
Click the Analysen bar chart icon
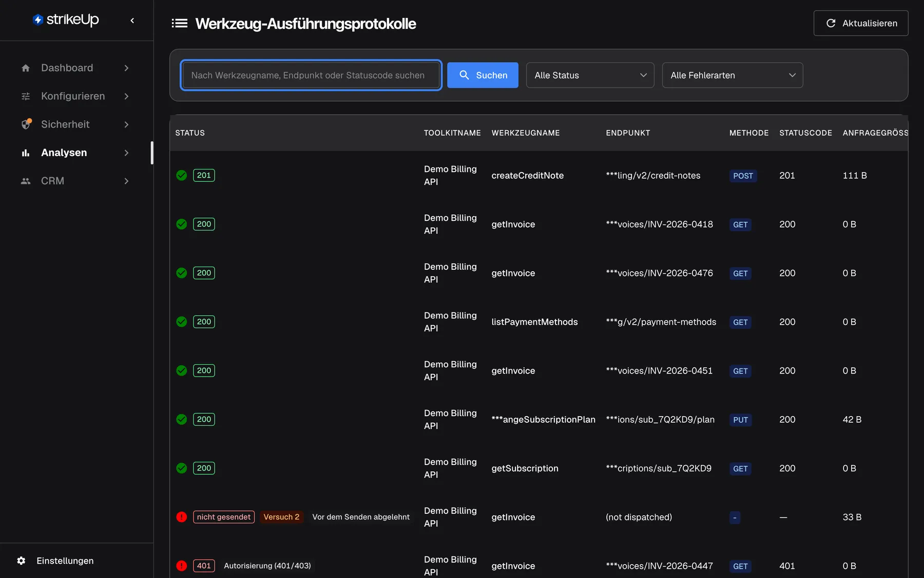[x=26, y=153]
